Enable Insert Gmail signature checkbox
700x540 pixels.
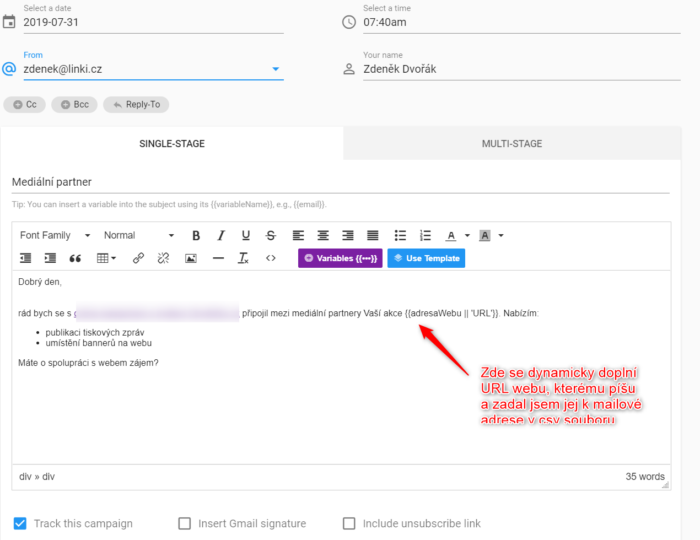click(x=184, y=523)
